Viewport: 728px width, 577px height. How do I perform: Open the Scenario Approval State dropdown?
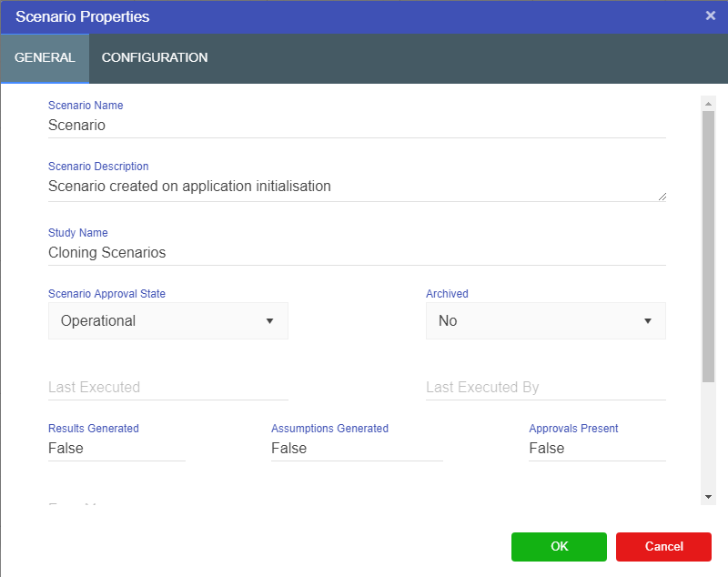tap(167, 321)
